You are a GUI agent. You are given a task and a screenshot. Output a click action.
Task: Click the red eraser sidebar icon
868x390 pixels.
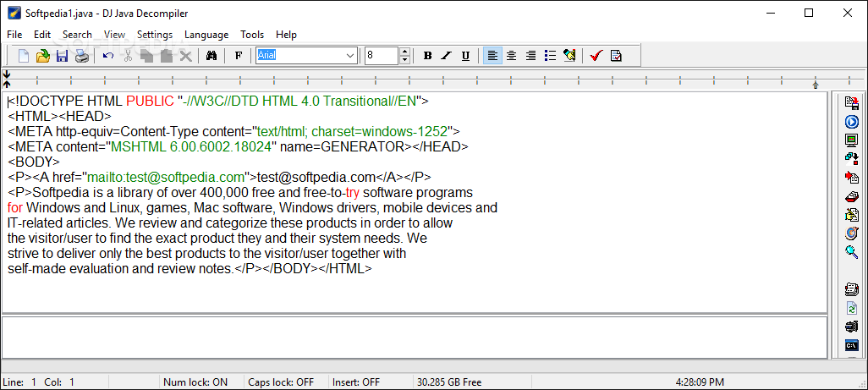click(852, 196)
